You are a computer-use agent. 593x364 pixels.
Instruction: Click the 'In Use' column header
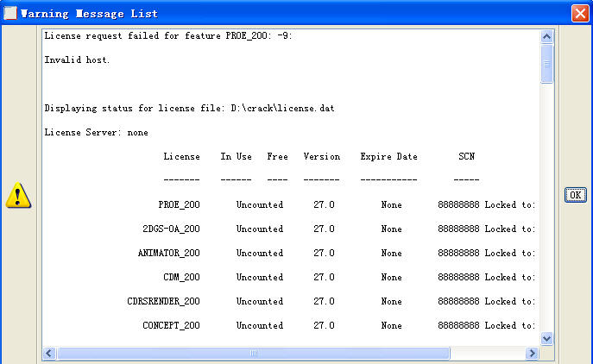click(236, 156)
